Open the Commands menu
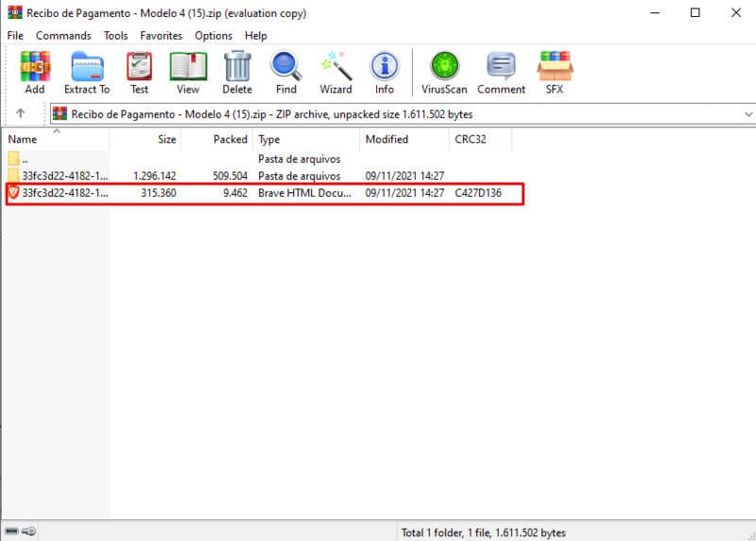 point(63,36)
